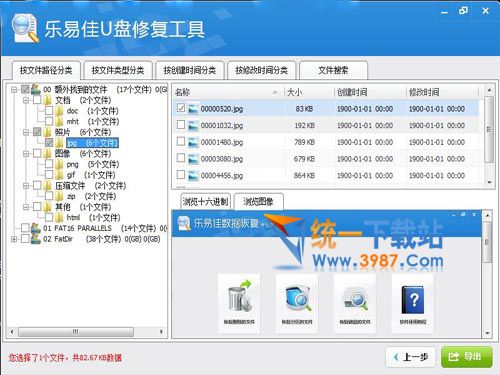Click the image icon beside 00003080.jpg

pos(193,159)
